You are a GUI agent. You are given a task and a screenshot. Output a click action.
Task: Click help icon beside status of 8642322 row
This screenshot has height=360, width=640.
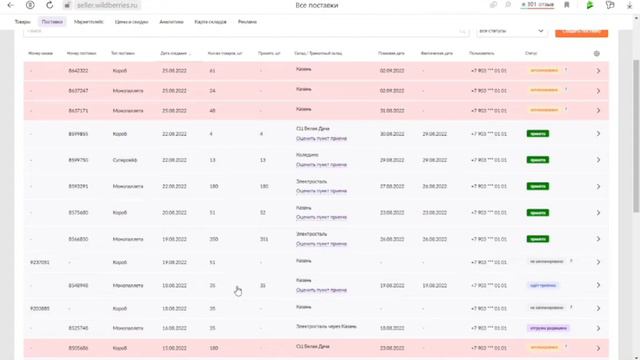(566, 70)
